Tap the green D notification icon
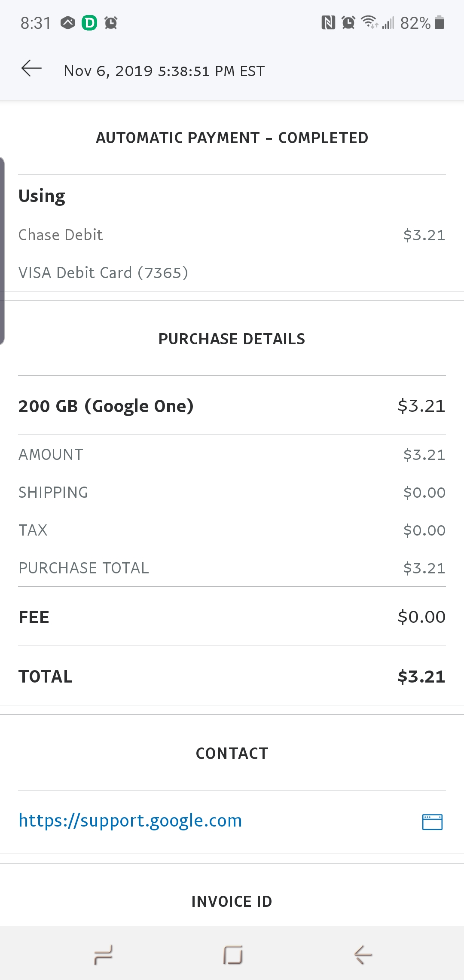This screenshot has height=980, width=464. [89, 23]
